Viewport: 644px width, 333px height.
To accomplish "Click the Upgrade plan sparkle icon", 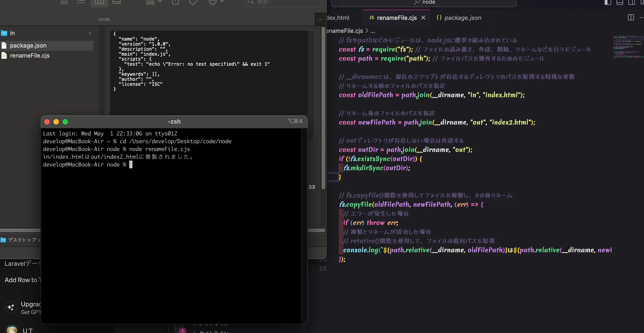I will (x=11, y=307).
